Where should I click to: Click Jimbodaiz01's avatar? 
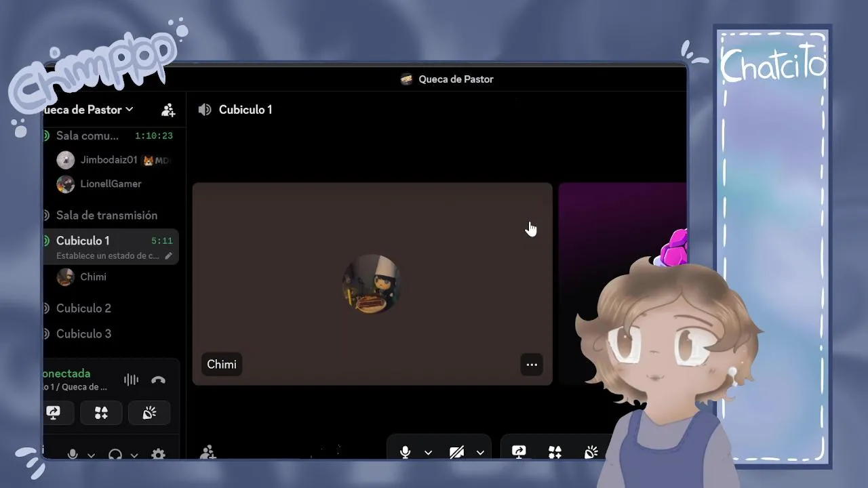(x=66, y=160)
